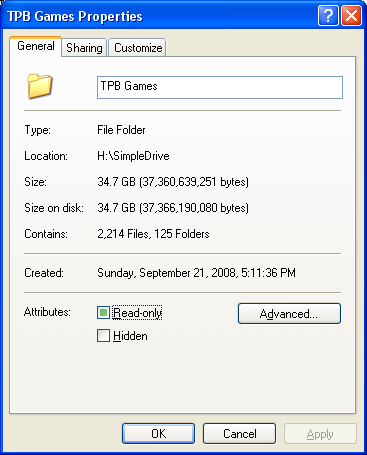Screen dimensions: 367x455
Task: Select the File Folder type value
Action: (121, 130)
